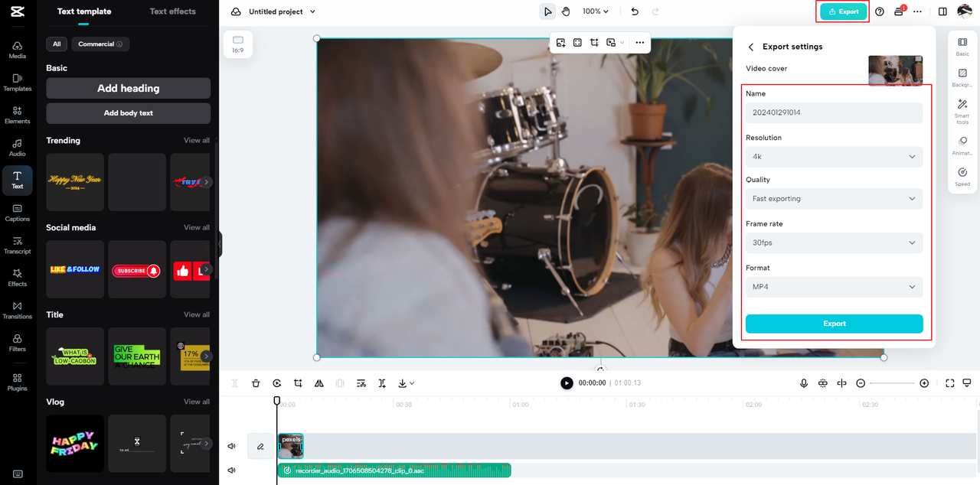Select the pointer cursor tool
The image size is (980, 485).
tap(547, 11)
